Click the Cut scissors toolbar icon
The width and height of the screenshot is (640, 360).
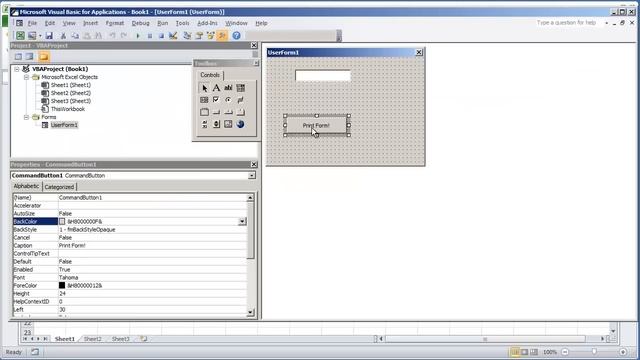[63, 36]
